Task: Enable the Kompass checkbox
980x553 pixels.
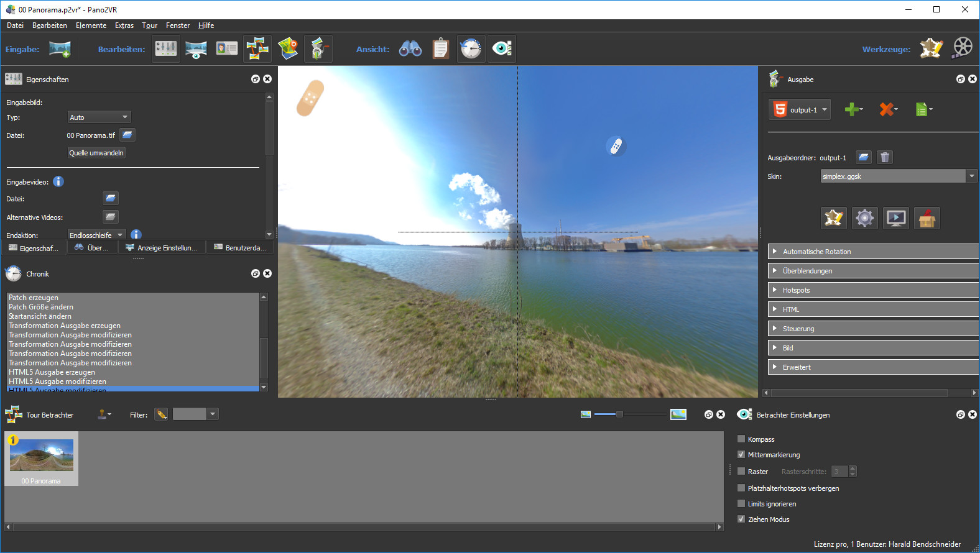Action: pyautogui.click(x=741, y=439)
